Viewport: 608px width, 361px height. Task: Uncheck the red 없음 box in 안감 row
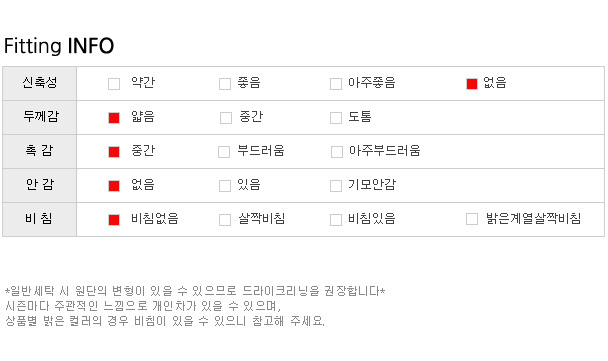pos(114,186)
